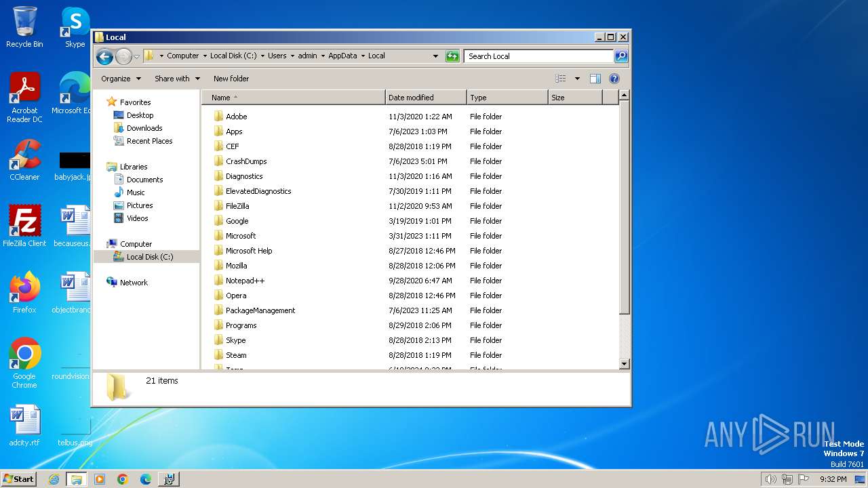Click the Start button

click(19, 479)
